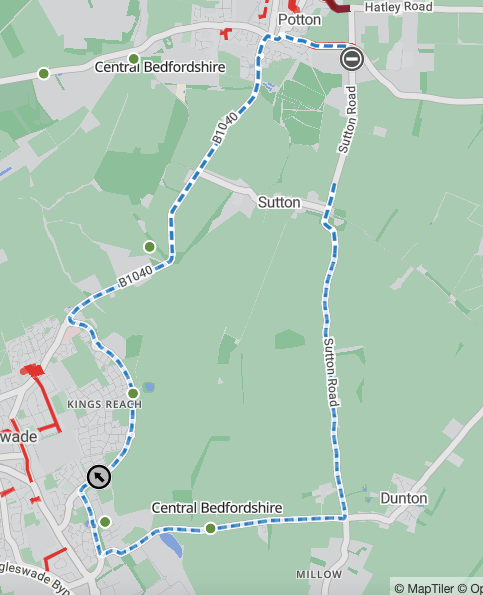
Task: Click the green dot above upper Central Bedfordshire label
Action: click(134, 59)
